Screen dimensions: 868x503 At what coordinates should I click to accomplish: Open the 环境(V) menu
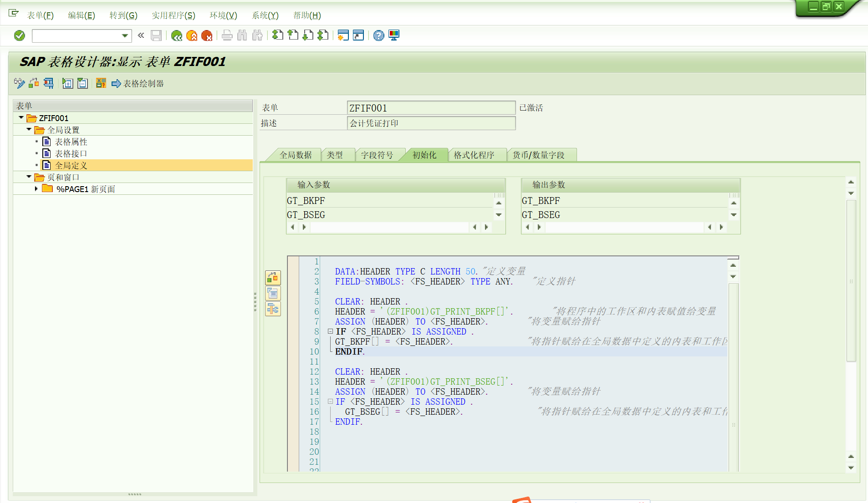point(223,15)
